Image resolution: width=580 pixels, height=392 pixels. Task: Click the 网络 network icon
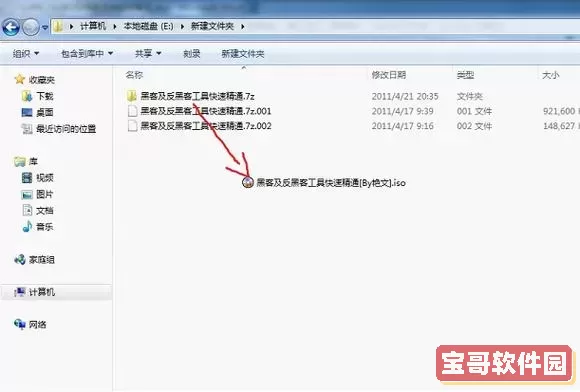click(x=20, y=324)
